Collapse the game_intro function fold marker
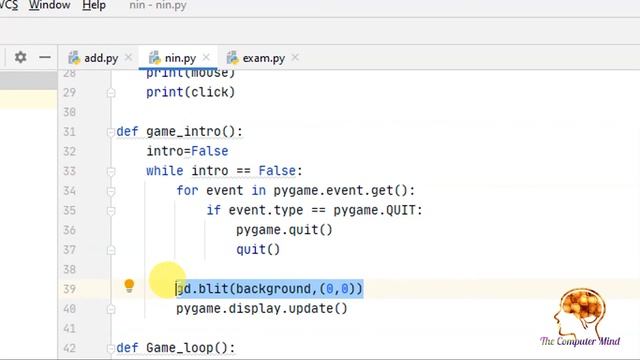This screenshot has width=640, height=360. pos(111,132)
